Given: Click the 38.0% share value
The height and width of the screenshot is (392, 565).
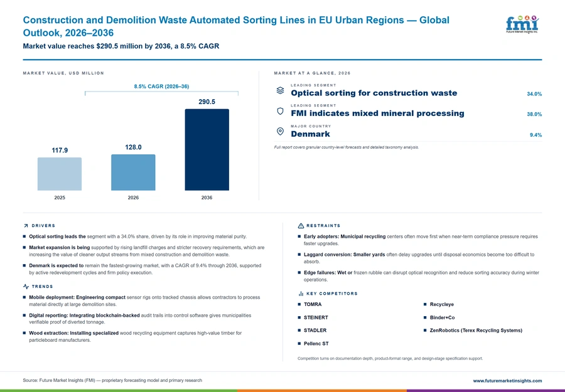Looking at the screenshot, I should coord(534,114).
